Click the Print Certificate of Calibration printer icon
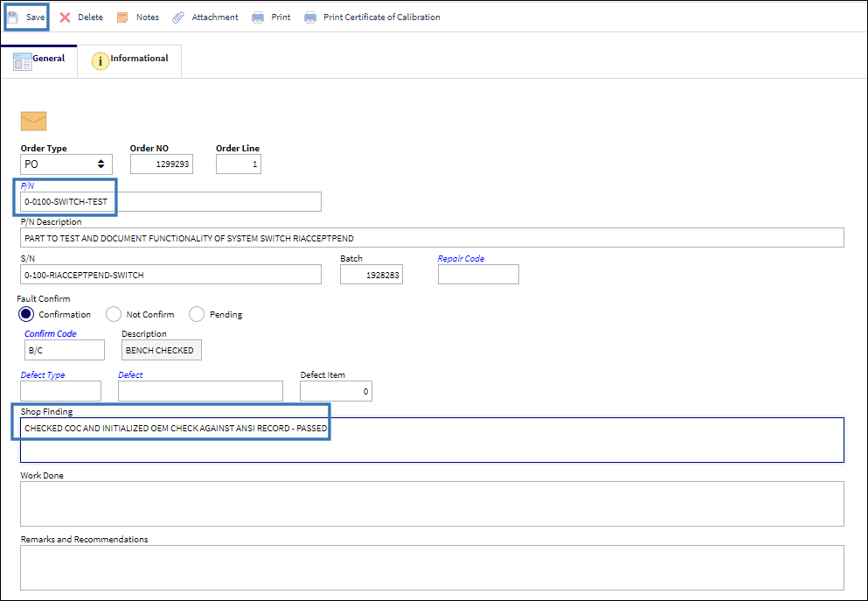Viewport: 868px width, 601px height. pyautogui.click(x=310, y=17)
